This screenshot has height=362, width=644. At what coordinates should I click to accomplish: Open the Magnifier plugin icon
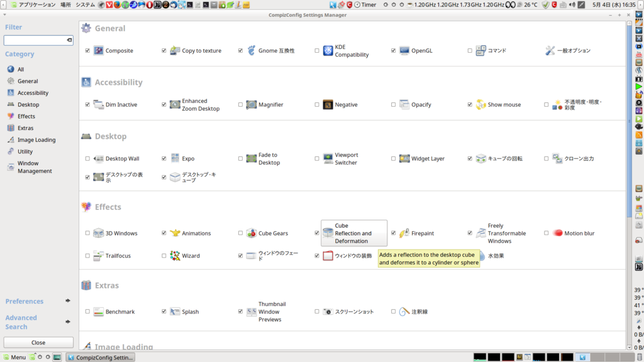coord(252,105)
